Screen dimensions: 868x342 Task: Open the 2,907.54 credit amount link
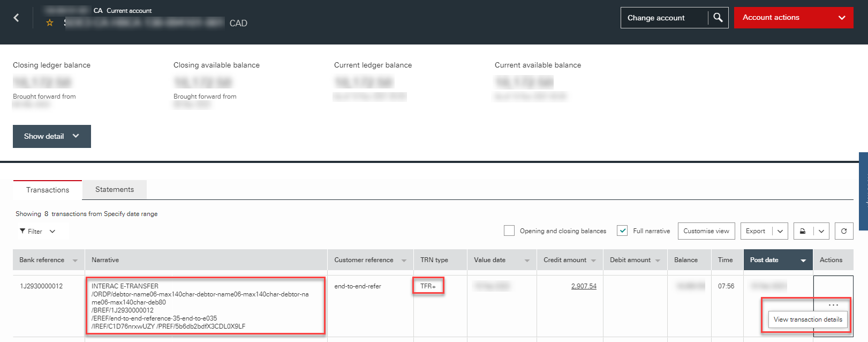point(583,286)
